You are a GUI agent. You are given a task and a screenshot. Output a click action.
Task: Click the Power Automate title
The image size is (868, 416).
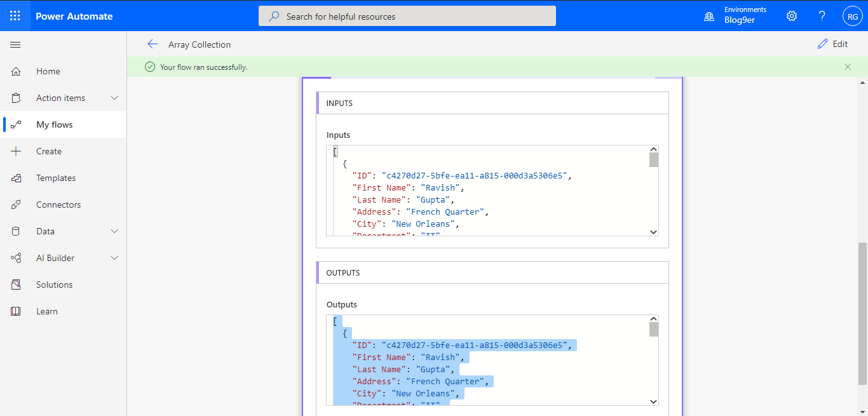[74, 17]
